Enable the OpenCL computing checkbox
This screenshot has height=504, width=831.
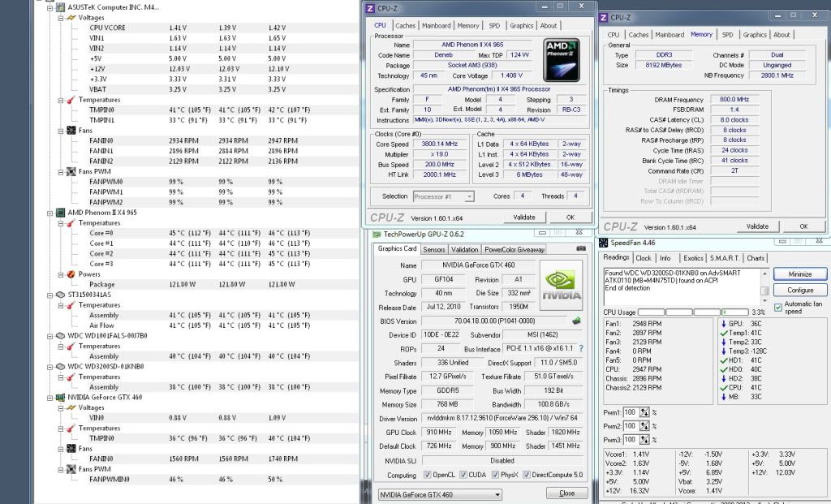click(x=427, y=474)
